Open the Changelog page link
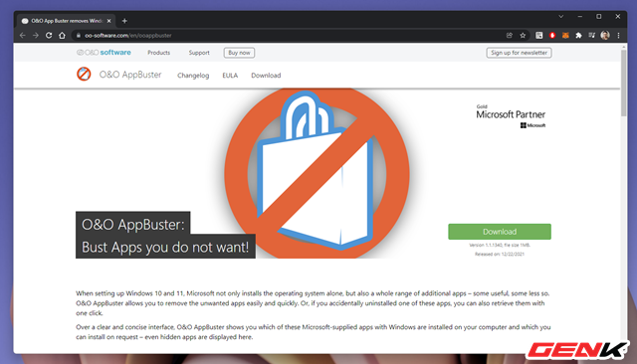Screen dimensions: 637x364 [193, 76]
